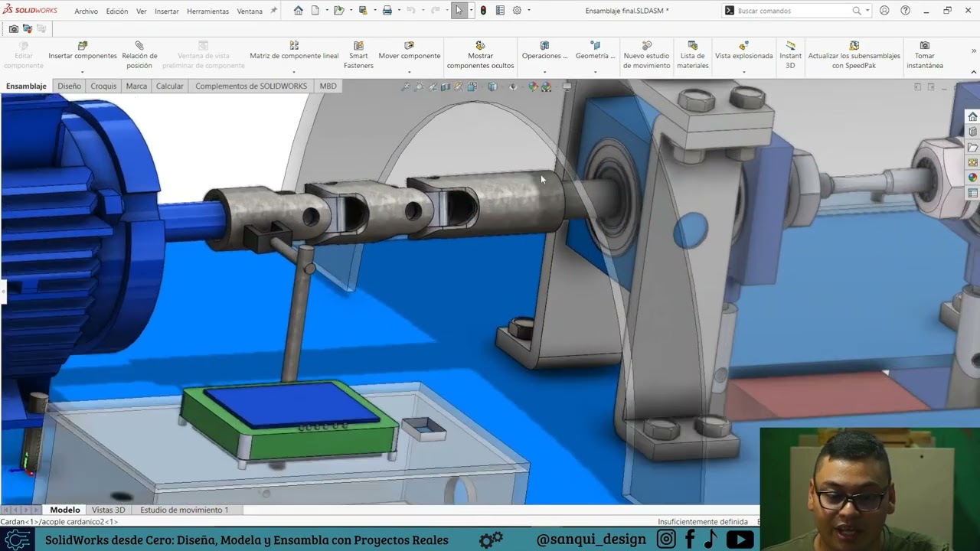Collapse the CommandManager ribbon arrow

point(973,72)
